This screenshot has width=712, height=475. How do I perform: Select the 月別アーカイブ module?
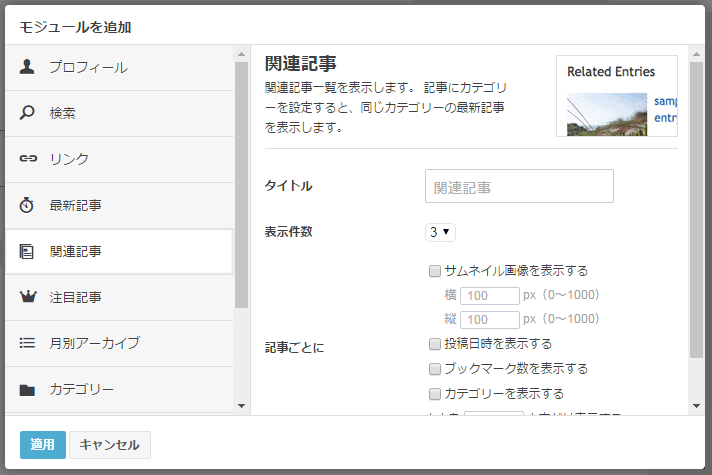(119, 344)
